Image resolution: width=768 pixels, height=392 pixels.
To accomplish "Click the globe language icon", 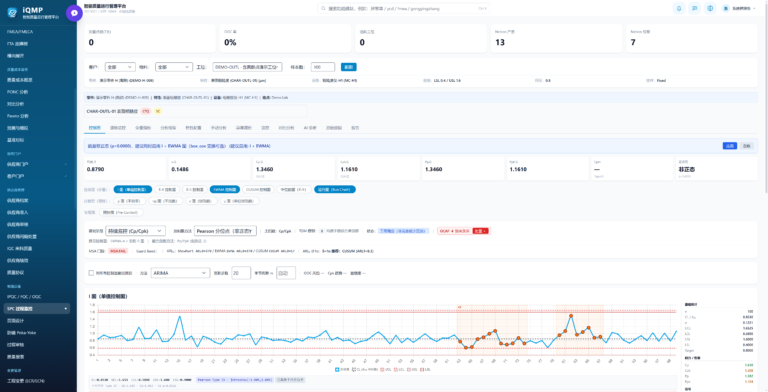I will point(710,8).
